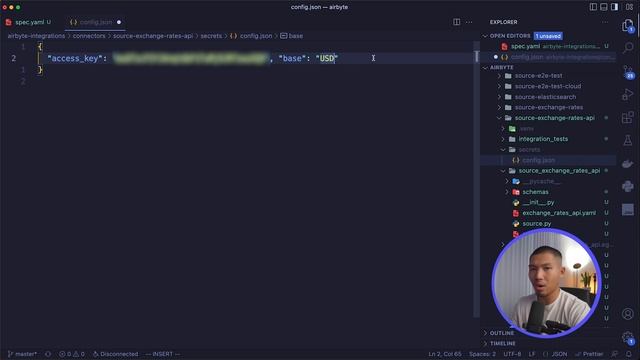Image resolution: width=640 pixels, height=360 pixels.
Task: Click the Split Editor Right icon
Action: 457,22
